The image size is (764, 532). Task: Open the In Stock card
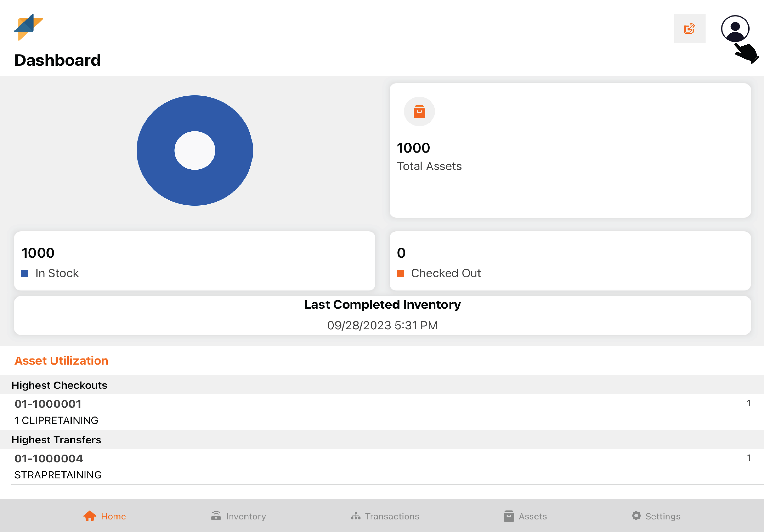coord(195,261)
